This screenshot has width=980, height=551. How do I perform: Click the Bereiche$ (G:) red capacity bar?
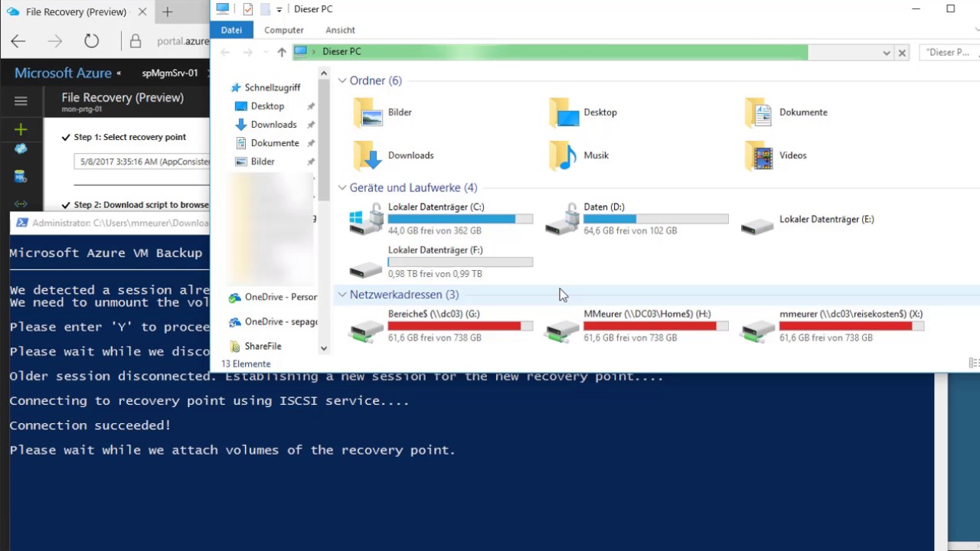click(x=460, y=326)
